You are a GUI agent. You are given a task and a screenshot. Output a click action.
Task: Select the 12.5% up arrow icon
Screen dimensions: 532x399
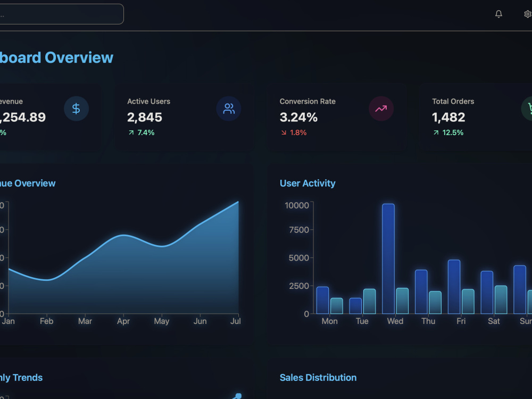[436, 132]
